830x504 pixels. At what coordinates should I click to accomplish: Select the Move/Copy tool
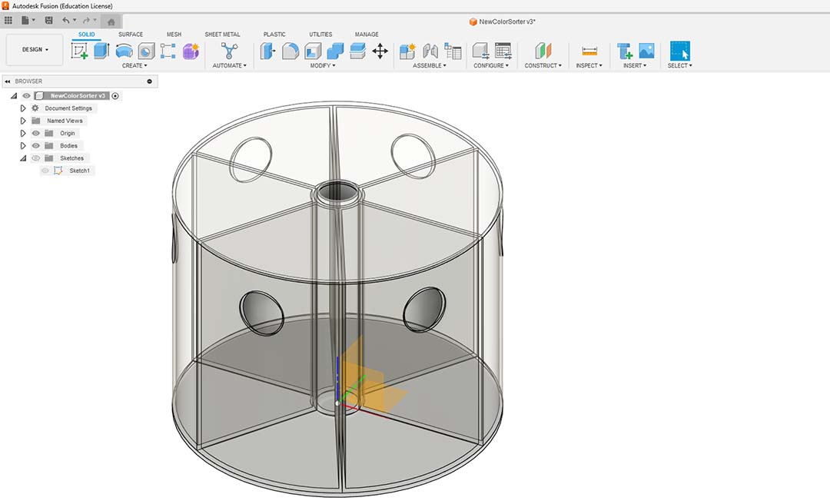[380, 51]
